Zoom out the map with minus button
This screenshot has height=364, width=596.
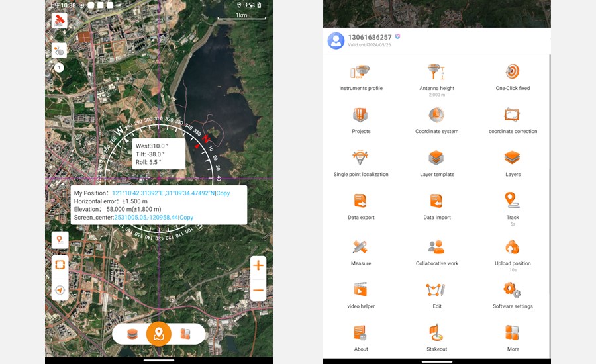[258, 290]
